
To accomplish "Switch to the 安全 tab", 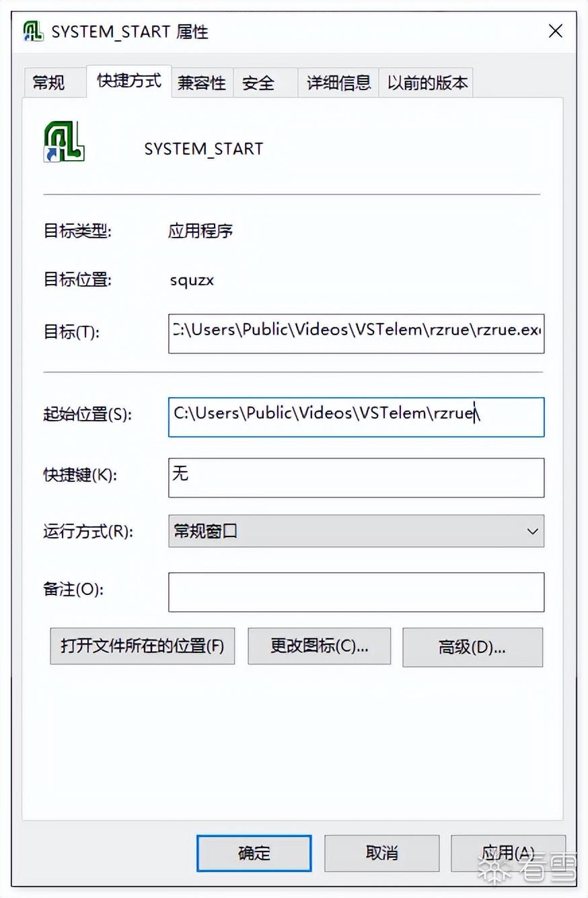I will tap(258, 83).
